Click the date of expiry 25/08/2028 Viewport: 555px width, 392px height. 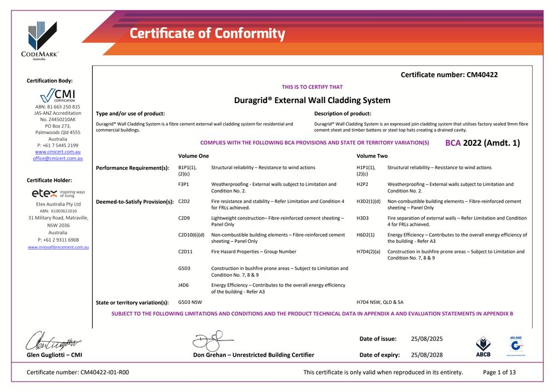tap(427, 355)
